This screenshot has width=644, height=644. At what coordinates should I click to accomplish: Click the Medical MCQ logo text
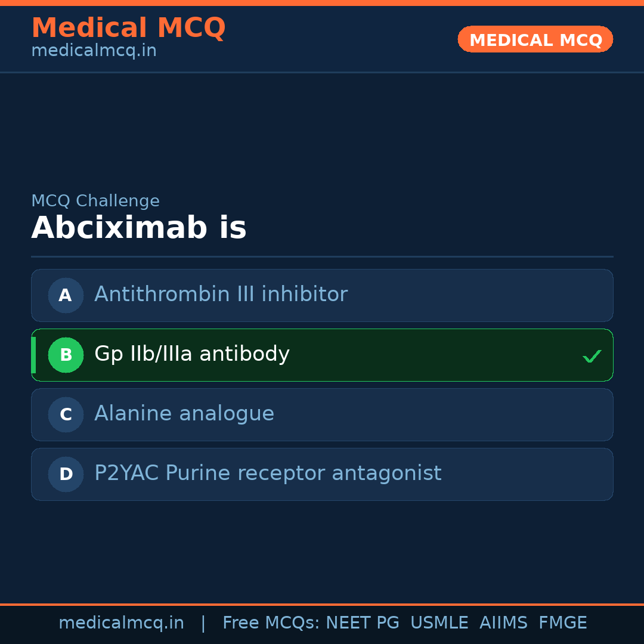[x=129, y=28]
